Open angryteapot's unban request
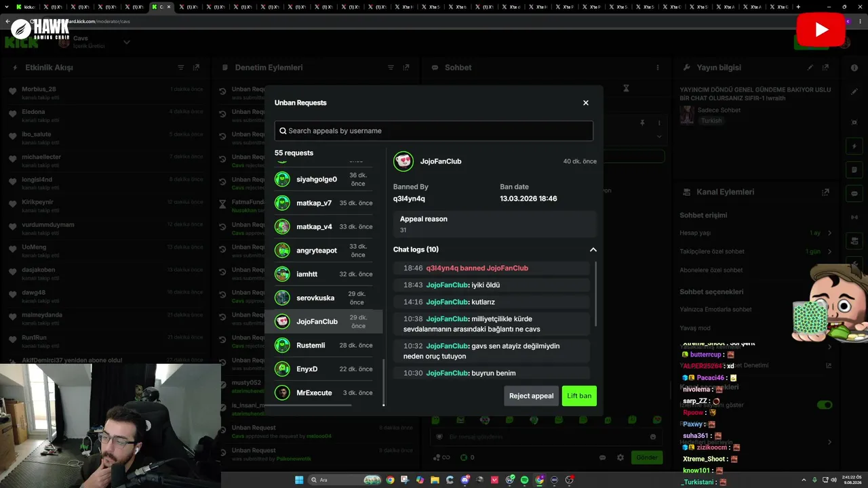The width and height of the screenshot is (868, 488). 324,250
